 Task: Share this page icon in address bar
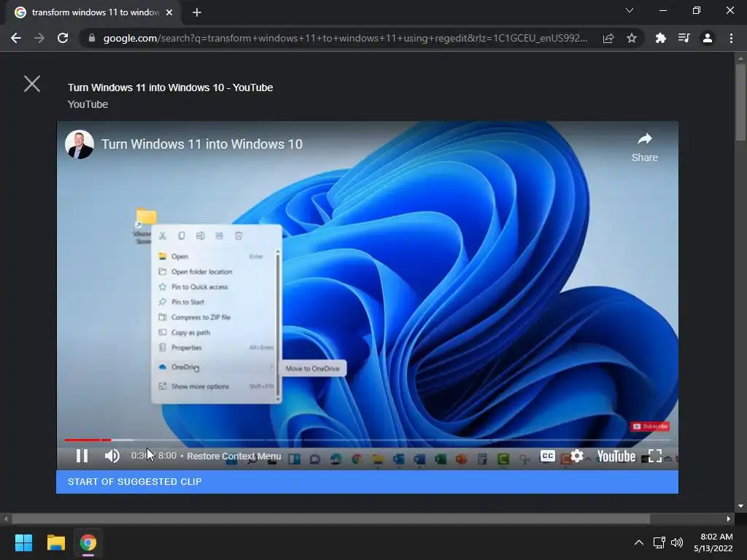[608, 38]
